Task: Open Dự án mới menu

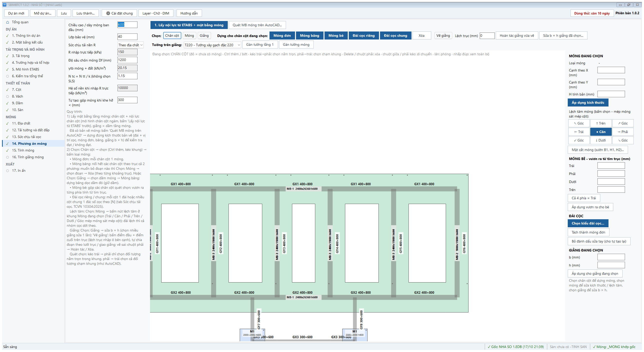Action: [x=16, y=13]
